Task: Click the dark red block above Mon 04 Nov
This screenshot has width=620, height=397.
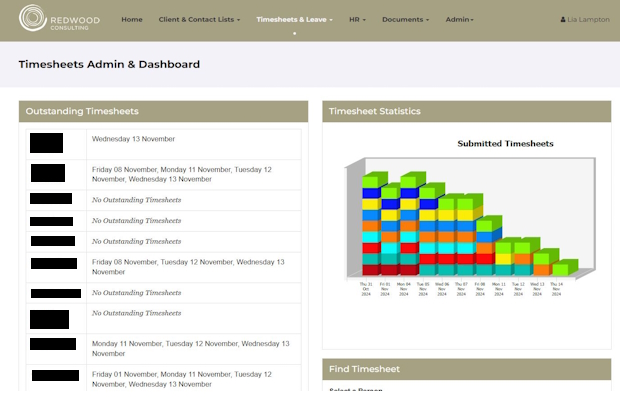Action: [410, 270]
